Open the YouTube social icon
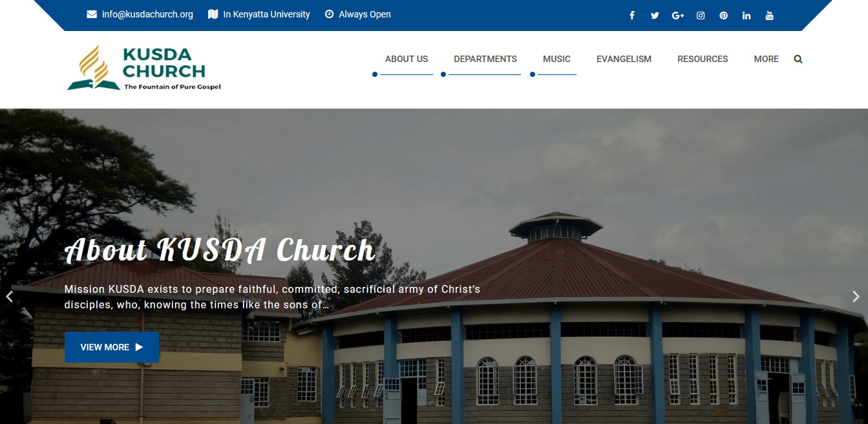This screenshot has height=424, width=868. coord(769,16)
